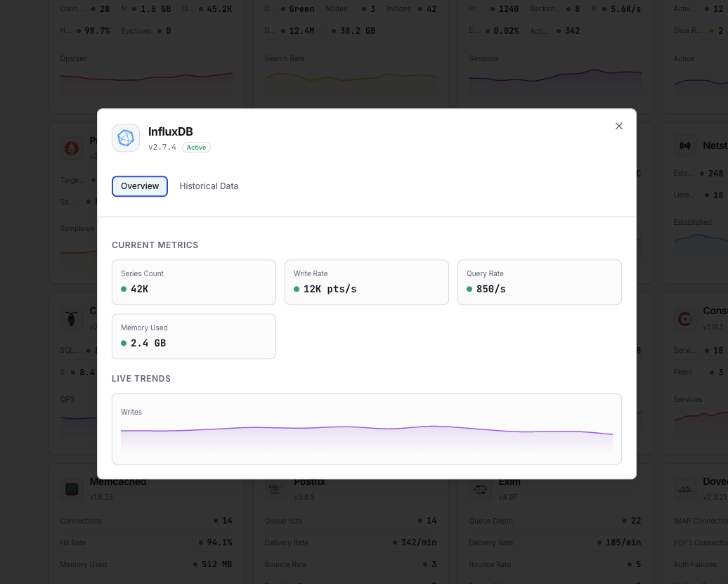728x584 pixels.
Task: Click the Consul logo icon
Action: click(685, 318)
